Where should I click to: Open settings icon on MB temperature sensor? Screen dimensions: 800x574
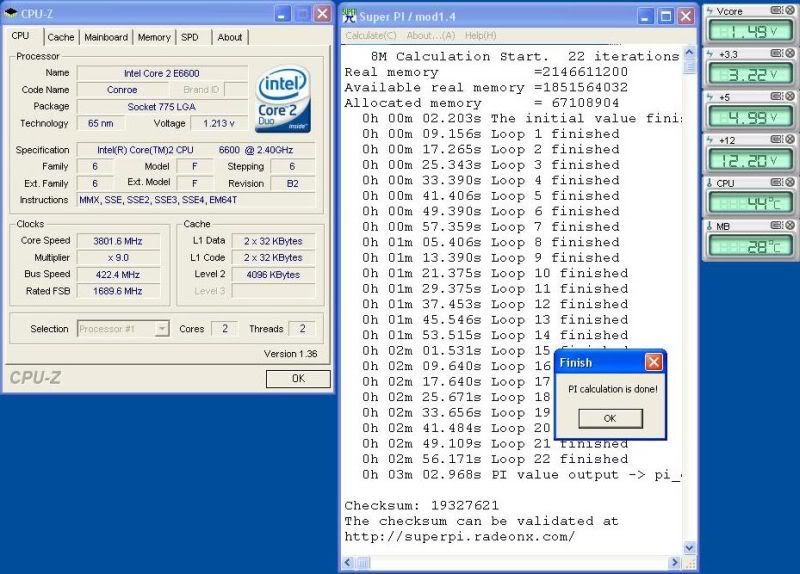[x=776, y=225]
